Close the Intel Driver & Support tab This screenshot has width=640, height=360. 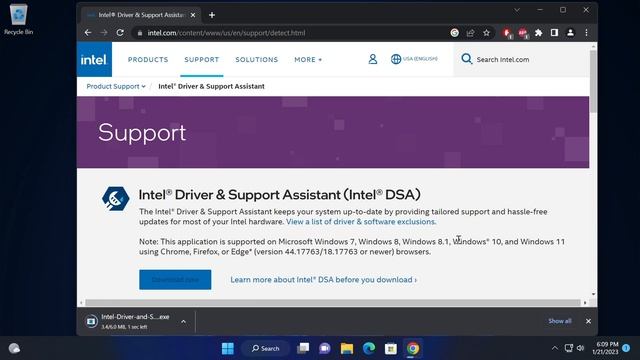(x=193, y=15)
